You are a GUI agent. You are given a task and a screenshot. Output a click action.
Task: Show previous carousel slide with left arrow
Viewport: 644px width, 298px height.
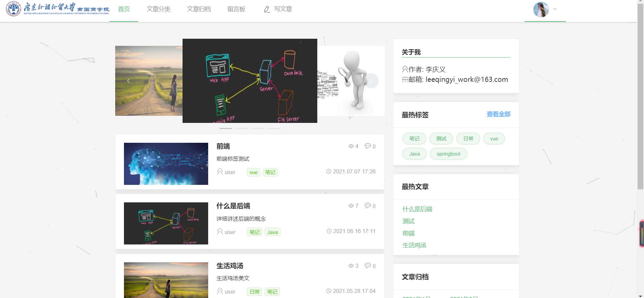tap(128, 81)
